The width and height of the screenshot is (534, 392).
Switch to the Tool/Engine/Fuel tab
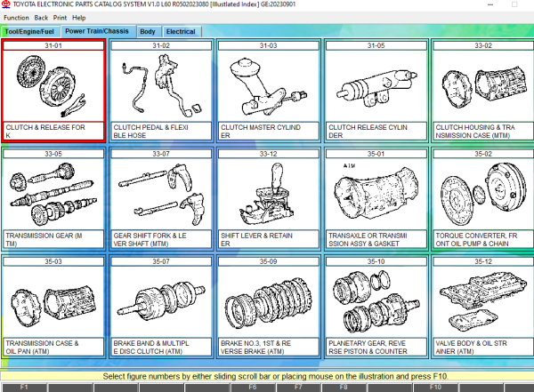(29, 32)
